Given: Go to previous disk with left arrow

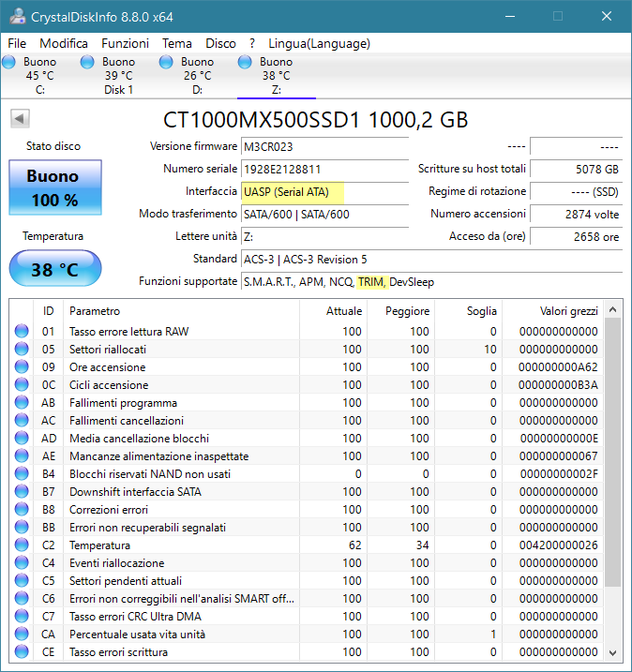Looking at the screenshot, I should [20, 119].
